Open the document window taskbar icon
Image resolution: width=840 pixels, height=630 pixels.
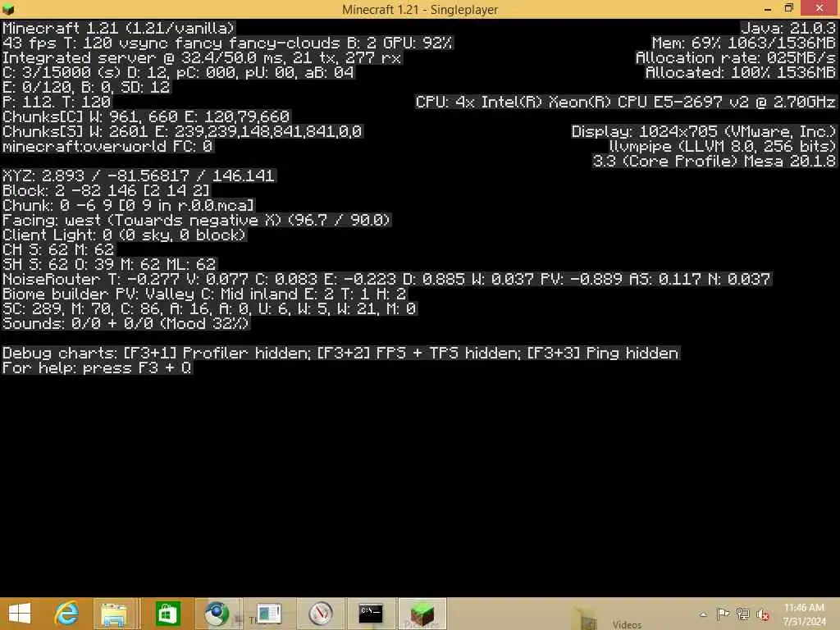coord(268,614)
